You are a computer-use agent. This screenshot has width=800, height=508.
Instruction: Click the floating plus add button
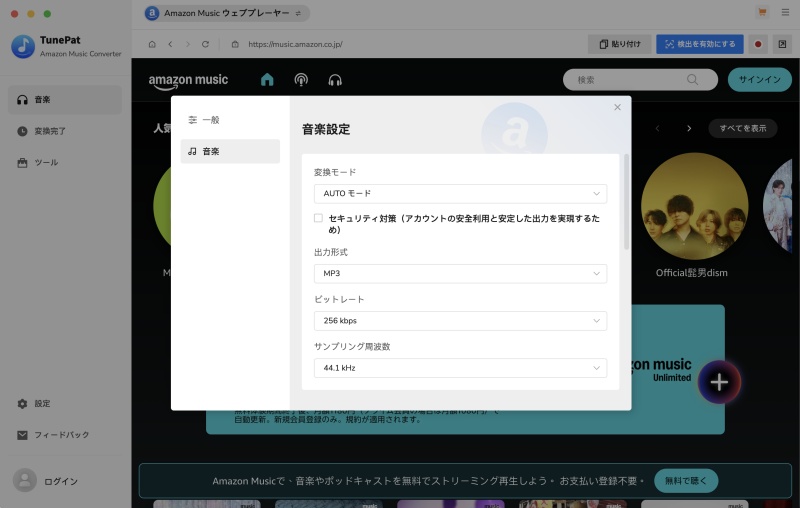tap(719, 382)
